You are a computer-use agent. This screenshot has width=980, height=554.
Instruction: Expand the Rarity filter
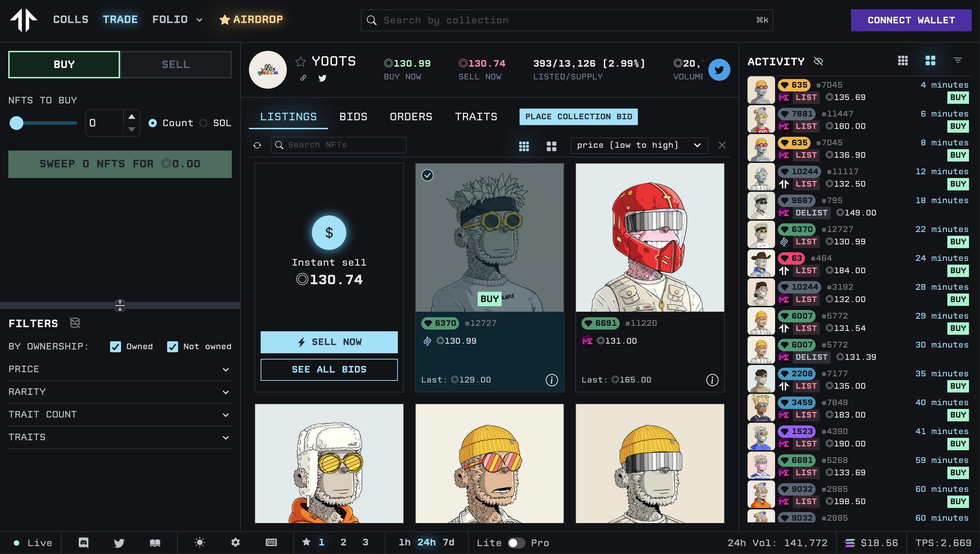pyautogui.click(x=120, y=392)
